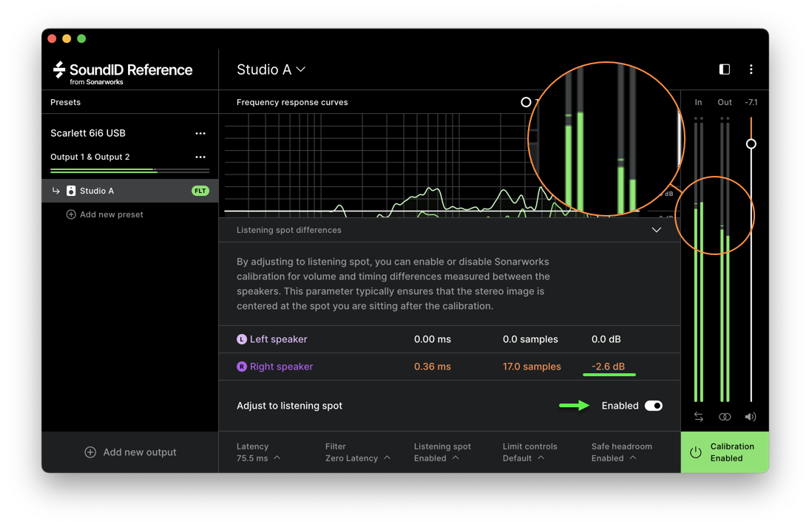Click the 0.0 samples left speaker value

click(530, 339)
